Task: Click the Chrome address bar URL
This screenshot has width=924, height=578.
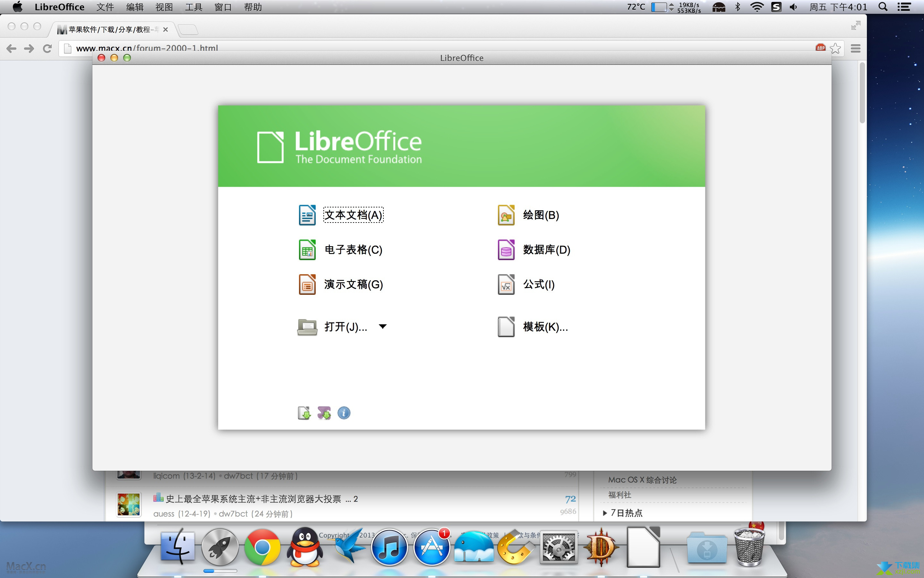Action: [147, 48]
